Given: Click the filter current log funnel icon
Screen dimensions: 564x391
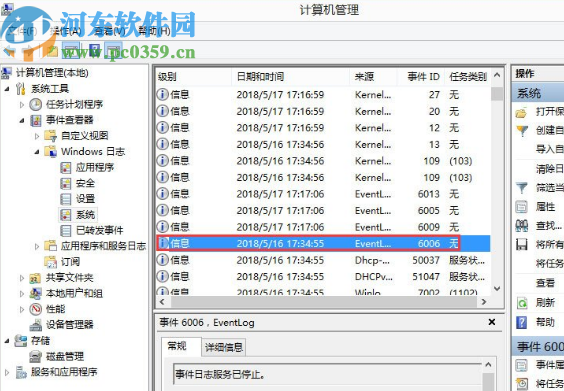Looking at the screenshot, I should point(522,187).
